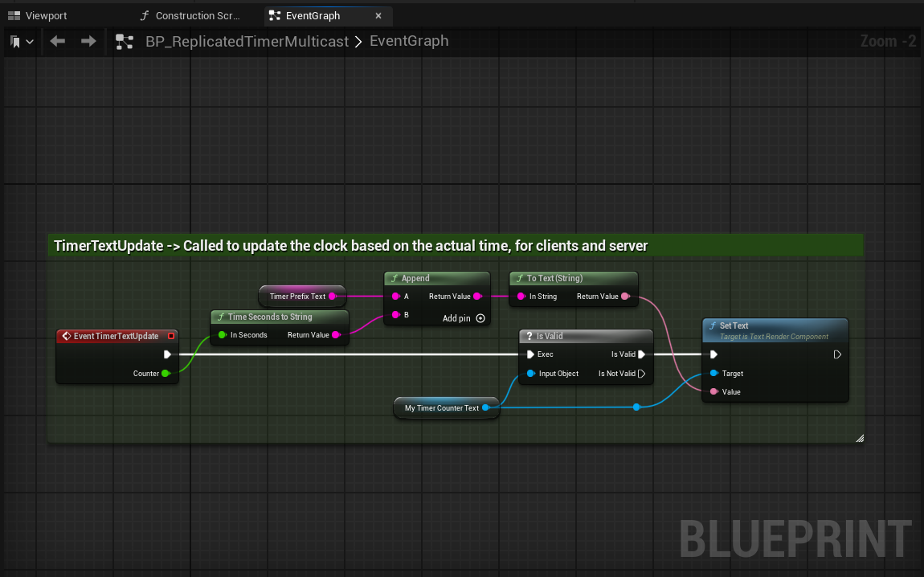Open the bookmarks dropdown in graph toolbar
This screenshot has width=924, height=577.
[x=22, y=41]
